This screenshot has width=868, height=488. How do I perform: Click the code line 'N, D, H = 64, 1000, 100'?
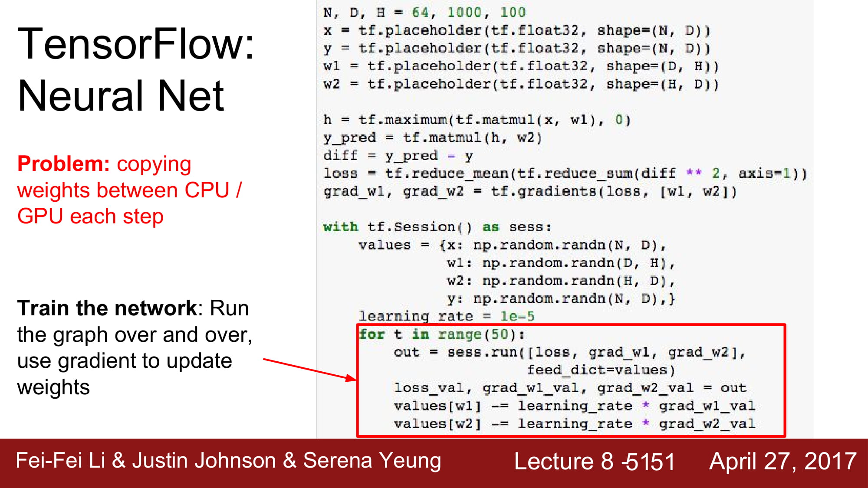[x=424, y=13]
